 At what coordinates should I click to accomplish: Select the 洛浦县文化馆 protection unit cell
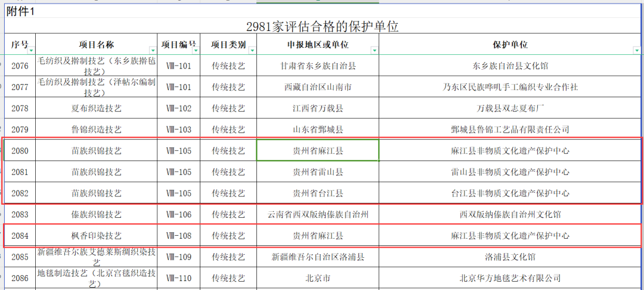pos(510,257)
